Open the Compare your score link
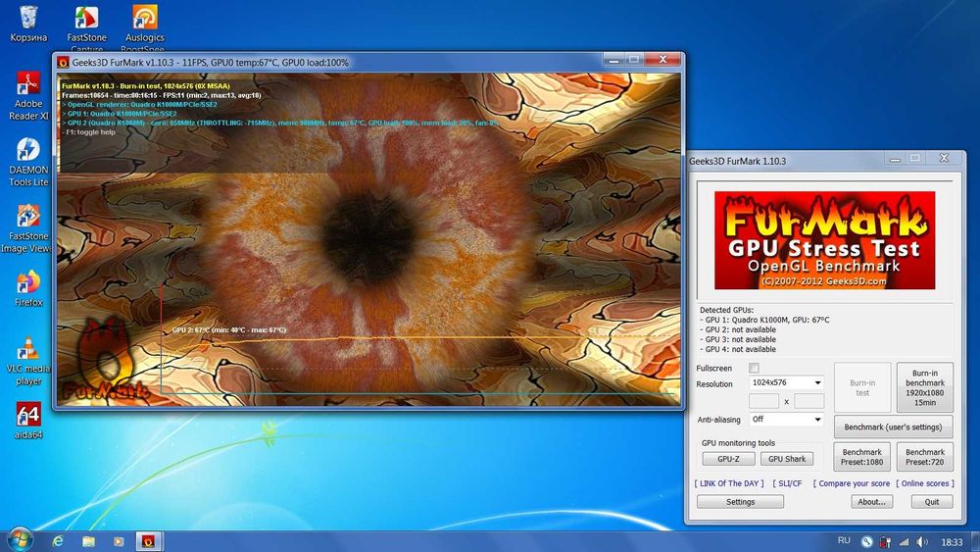This screenshot has width=980, height=552. tap(852, 483)
